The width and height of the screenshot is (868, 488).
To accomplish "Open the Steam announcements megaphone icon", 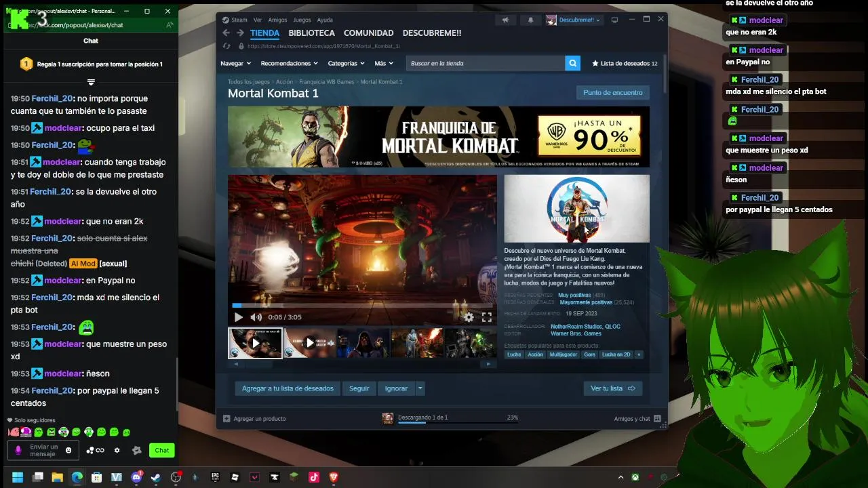I will [505, 20].
